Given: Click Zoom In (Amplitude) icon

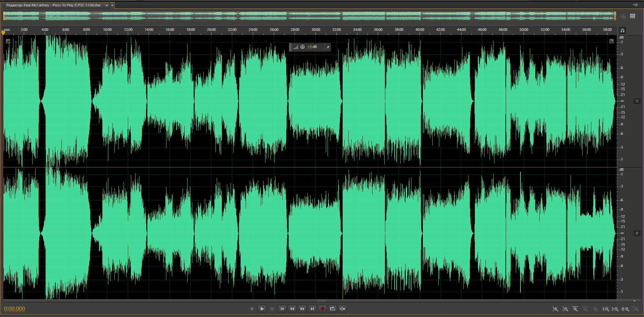Looking at the screenshot, I should click(555, 309).
